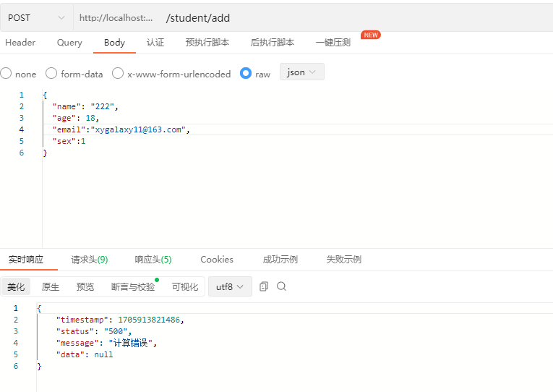Image resolution: width=553 pixels, height=392 pixels.
Task: Open the utf8 encoding dropdown
Action: coord(230,286)
